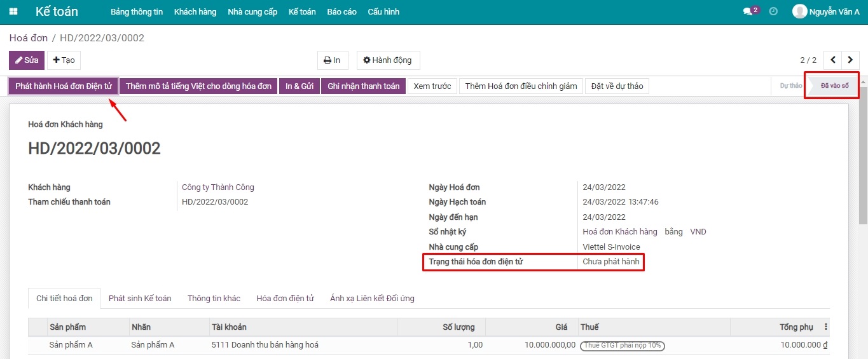Open the Kế toán top menu
The height and width of the screenshot is (359, 868).
(x=301, y=12)
